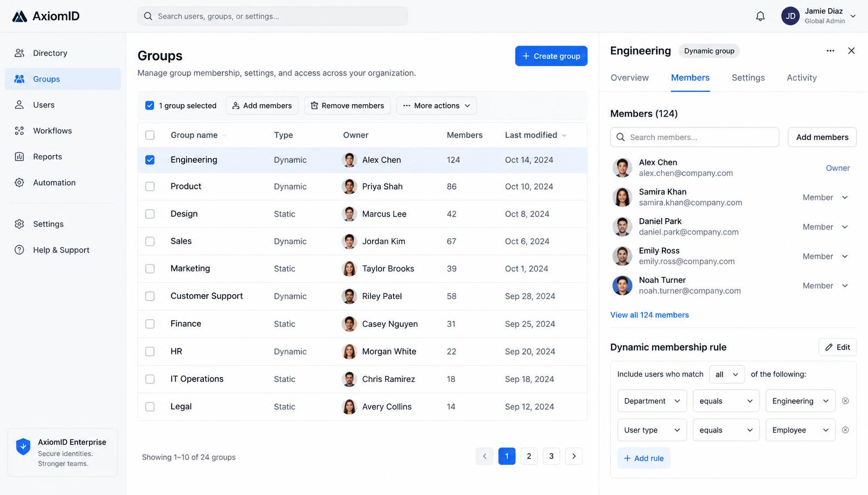Open the Engineering panel three-dot menu
The height and width of the screenshot is (495, 868).
(830, 50)
